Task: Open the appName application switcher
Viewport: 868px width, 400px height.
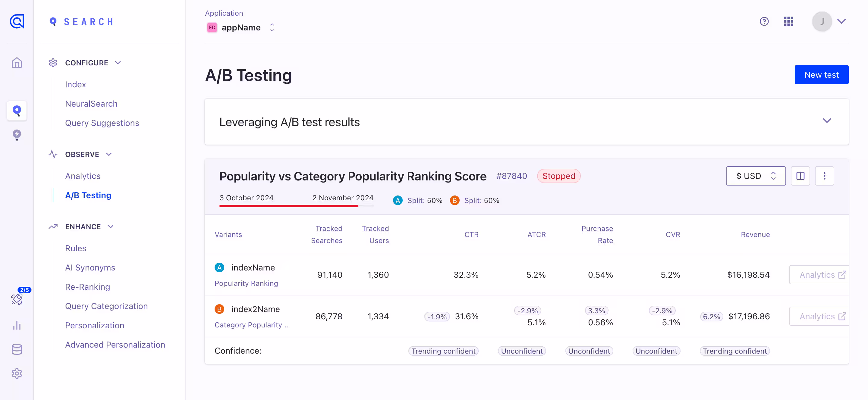Action: [241, 27]
